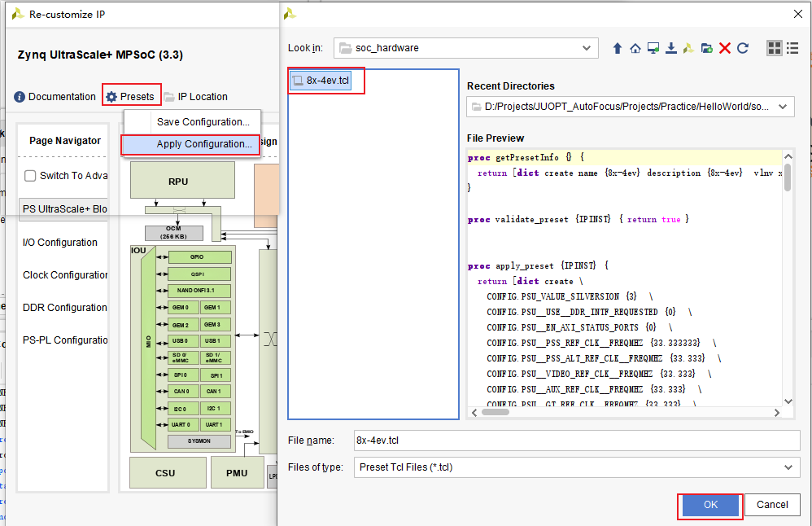Select PS UltraScale+ Block Design page
Screen dimensions: 812x526
(63, 208)
